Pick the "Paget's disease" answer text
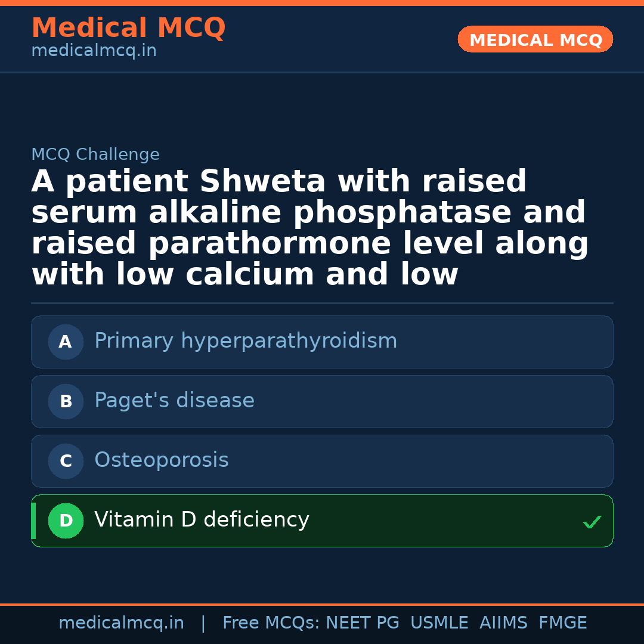The width and height of the screenshot is (644, 644). [x=174, y=401]
